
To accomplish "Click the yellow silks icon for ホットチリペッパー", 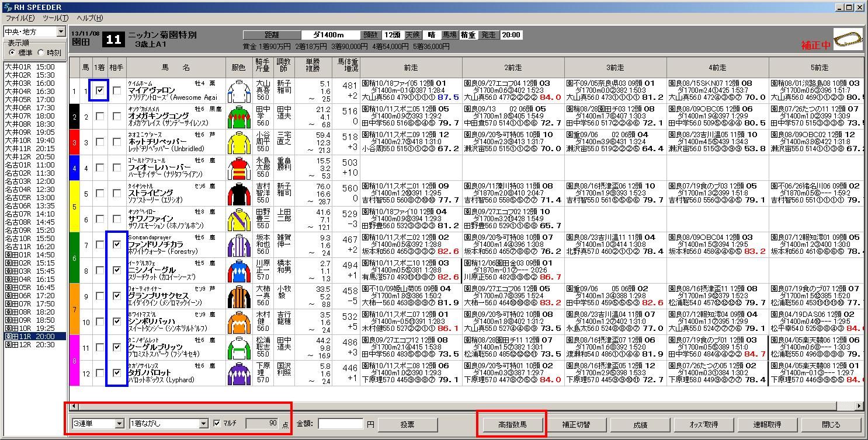I will tap(239, 142).
